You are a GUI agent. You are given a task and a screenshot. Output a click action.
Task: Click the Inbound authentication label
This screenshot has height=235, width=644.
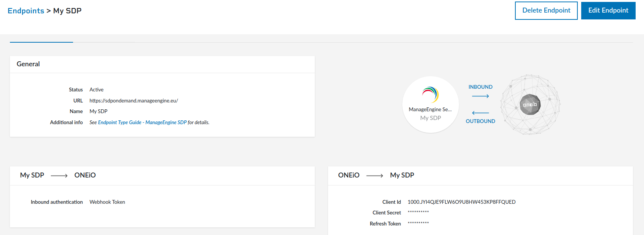[x=57, y=202]
